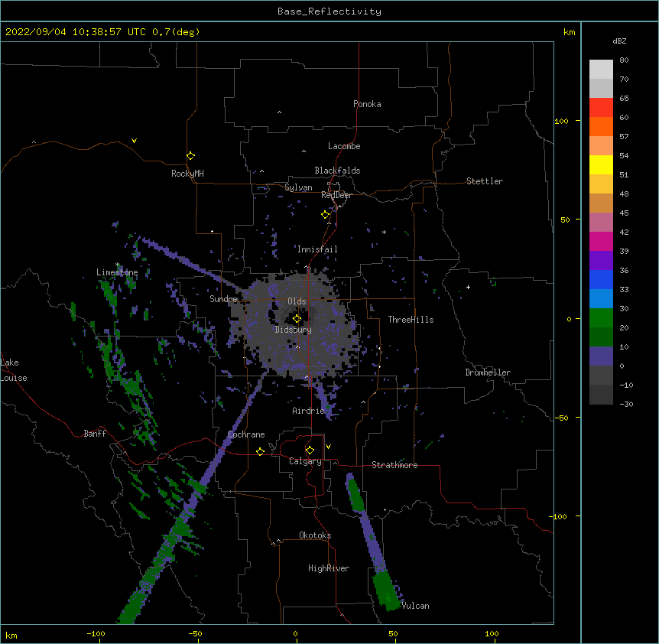Image resolution: width=659 pixels, height=644 pixels.
Task: Pick the bright green 20-30 dBZ swatch
Action: [x=601, y=318]
